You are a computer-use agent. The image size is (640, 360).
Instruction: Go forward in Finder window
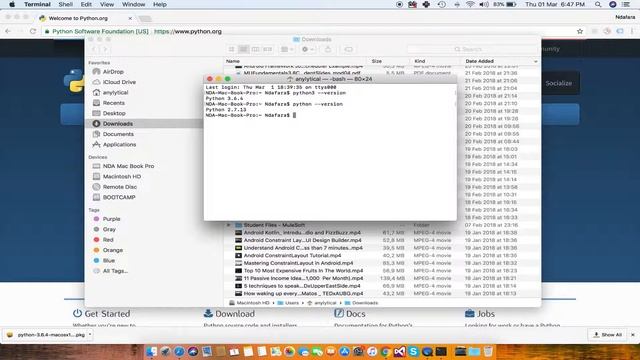click(x=104, y=49)
